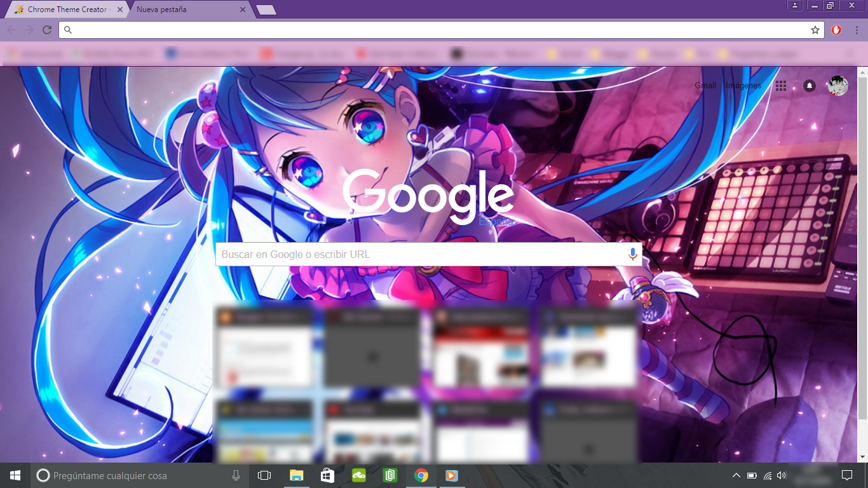Launch File Explorer from the taskbar

point(296,475)
